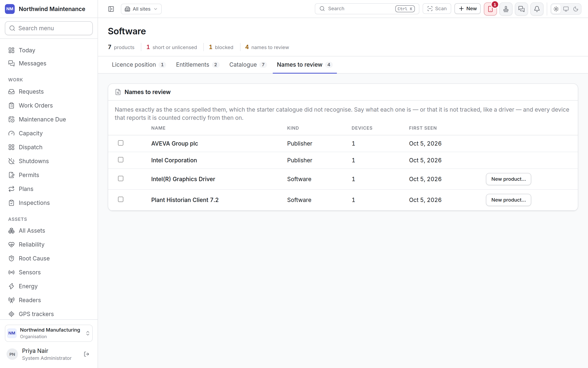This screenshot has height=368, width=588.
Task: Open the chat messages icon in header
Action: click(x=521, y=9)
